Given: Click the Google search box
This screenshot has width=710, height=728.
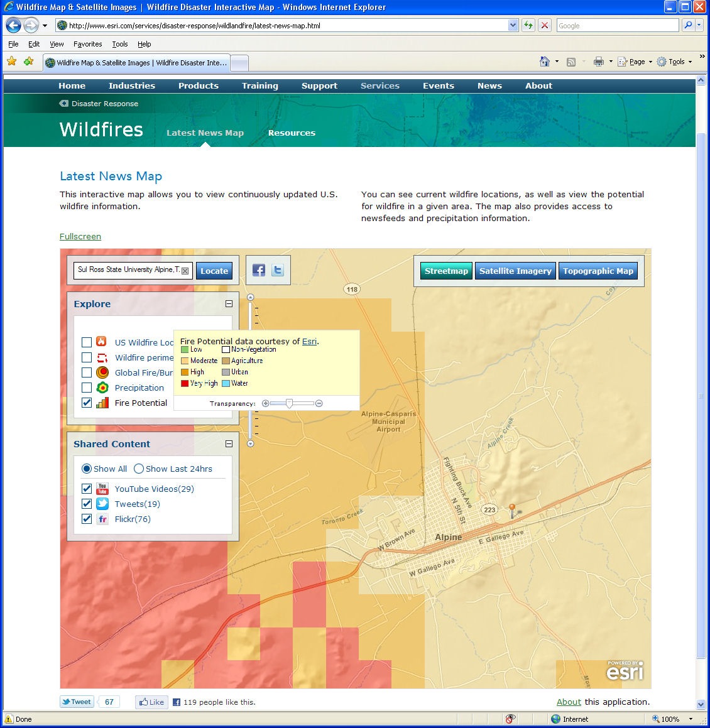Looking at the screenshot, I should [x=618, y=26].
